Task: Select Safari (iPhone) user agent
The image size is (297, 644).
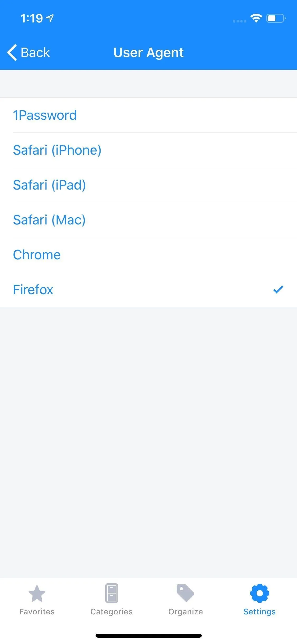Action: click(148, 150)
